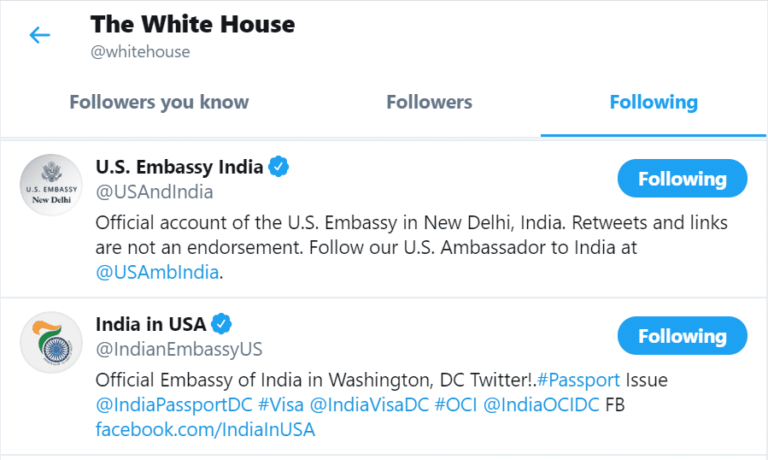Select the Following tab

click(x=653, y=102)
